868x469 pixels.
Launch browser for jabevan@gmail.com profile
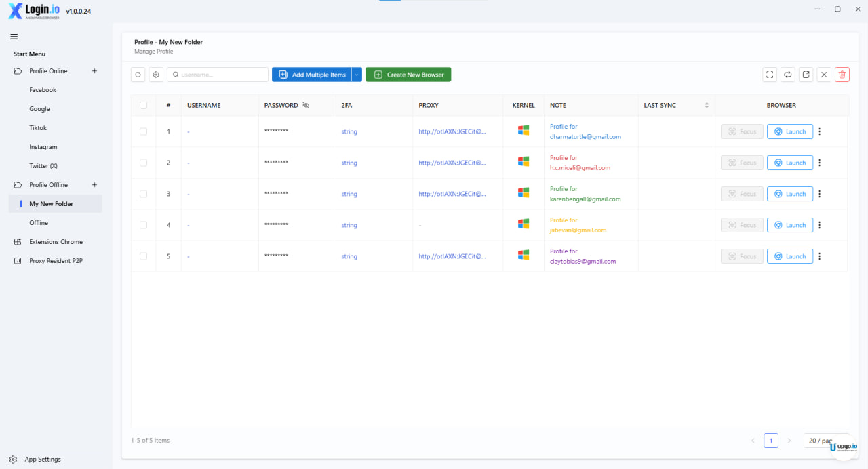[790, 225]
